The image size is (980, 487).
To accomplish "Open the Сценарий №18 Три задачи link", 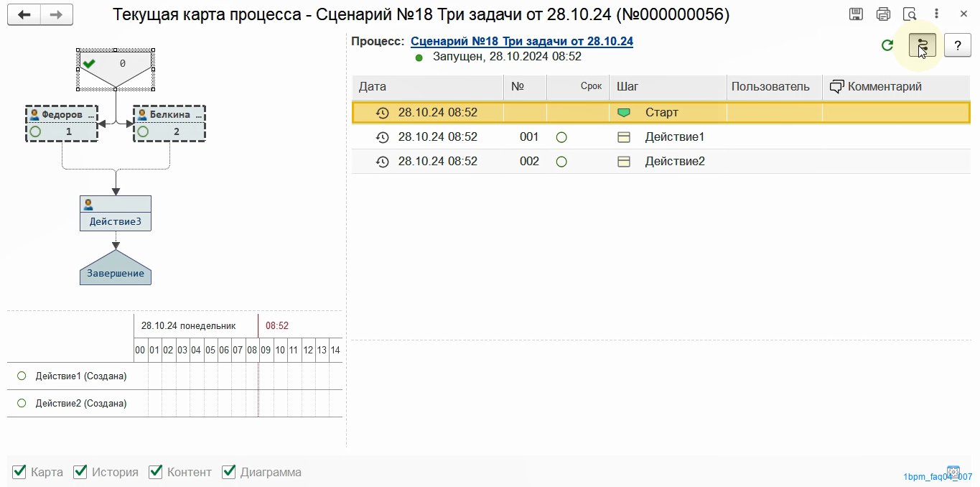I will click(521, 41).
